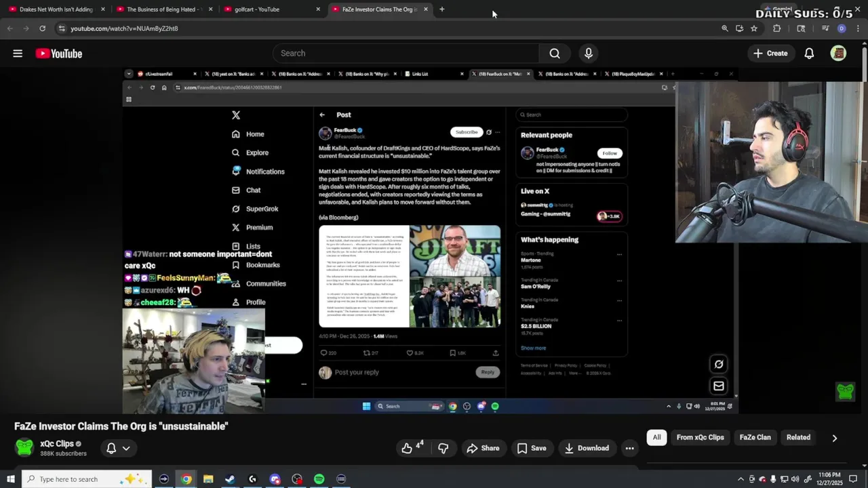
Task: Show more filter chips with right arrow
Action: [834, 438]
